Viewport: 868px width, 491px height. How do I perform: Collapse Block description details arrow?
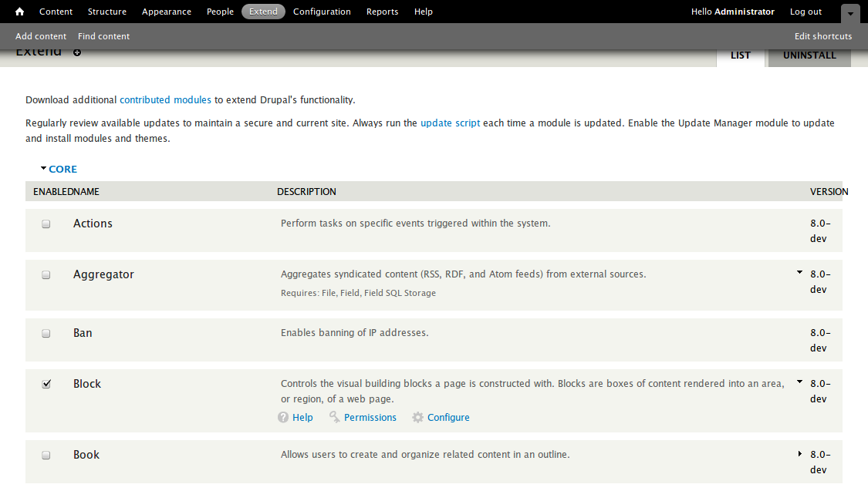click(x=799, y=382)
